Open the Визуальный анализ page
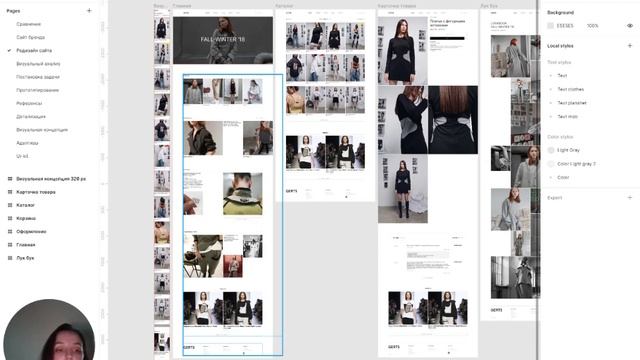This screenshot has height=360, width=640. [38, 64]
